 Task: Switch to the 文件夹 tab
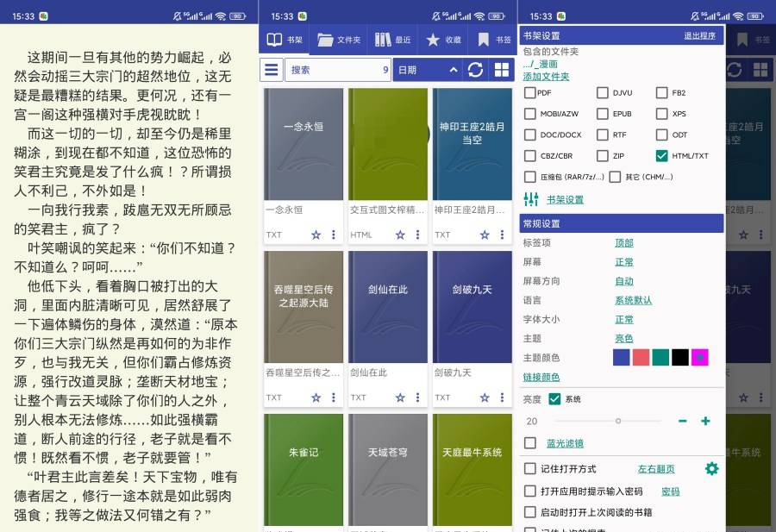click(339, 40)
